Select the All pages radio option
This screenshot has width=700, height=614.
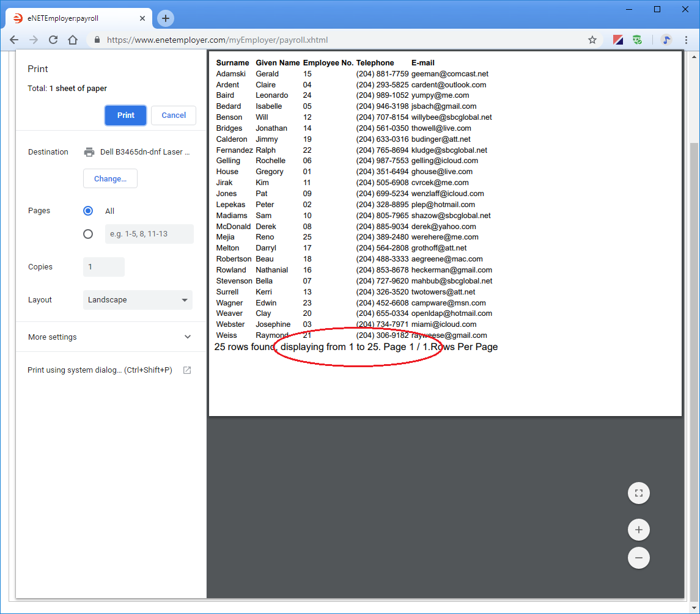click(x=88, y=211)
